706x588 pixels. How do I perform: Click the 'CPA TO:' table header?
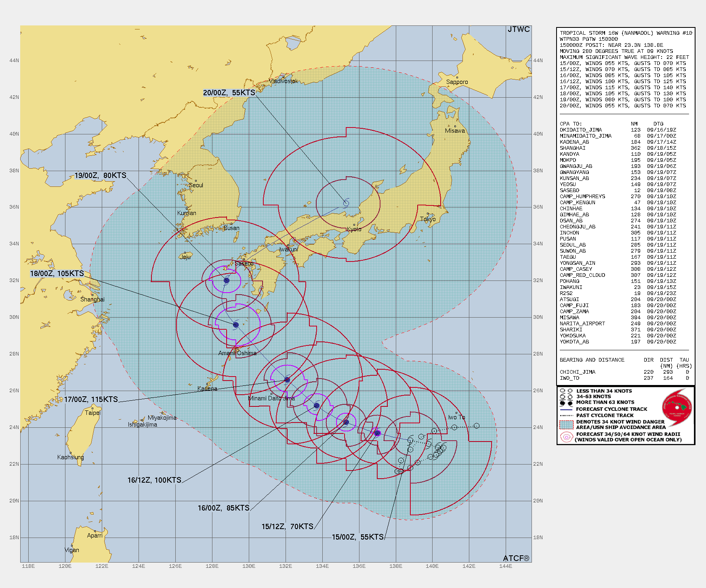click(570, 124)
